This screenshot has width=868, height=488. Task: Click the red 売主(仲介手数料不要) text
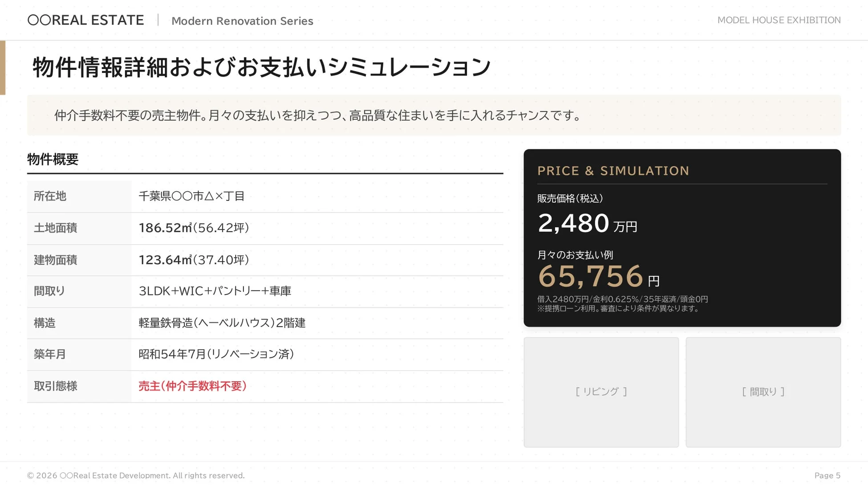coord(192,386)
